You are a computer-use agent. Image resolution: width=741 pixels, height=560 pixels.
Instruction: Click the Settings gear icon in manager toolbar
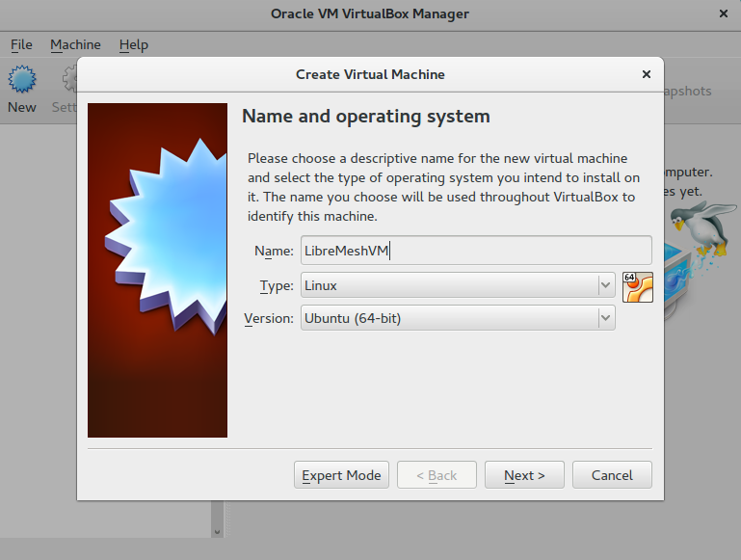pyautogui.click(x=70, y=79)
